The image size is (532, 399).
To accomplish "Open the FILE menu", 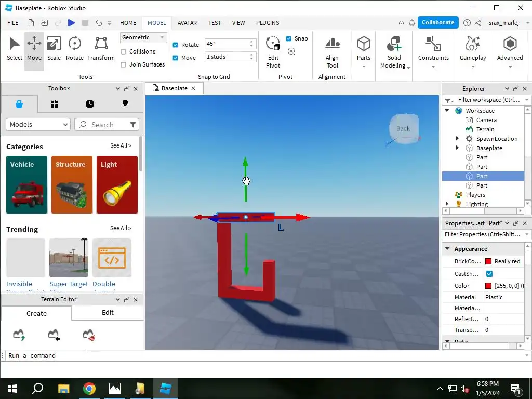I will click(13, 23).
